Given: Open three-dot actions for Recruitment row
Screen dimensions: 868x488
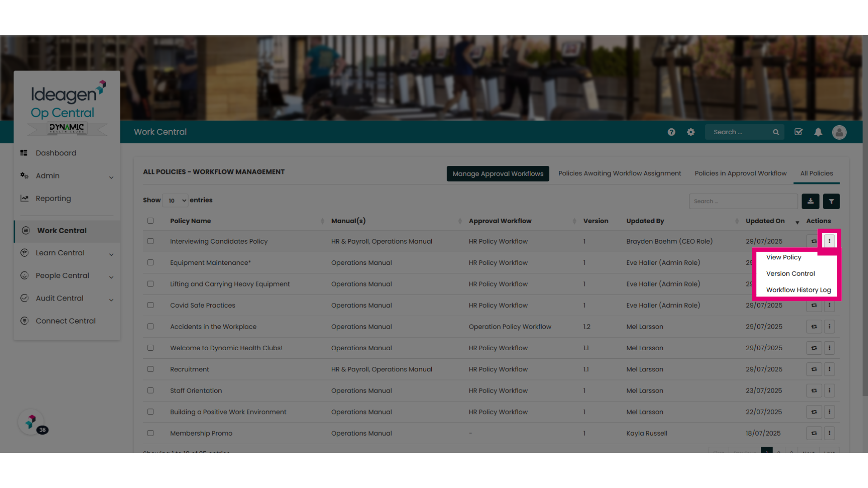Looking at the screenshot, I should click(830, 369).
